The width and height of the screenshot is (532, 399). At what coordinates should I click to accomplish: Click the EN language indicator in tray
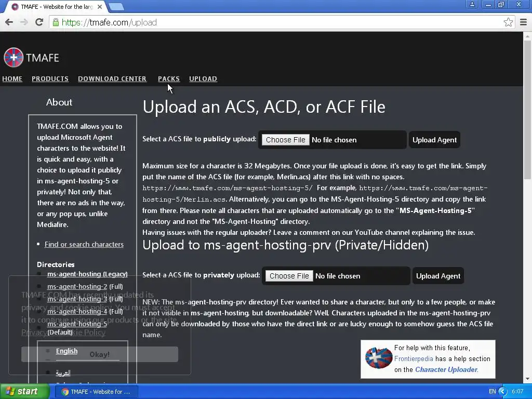coord(492,392)
